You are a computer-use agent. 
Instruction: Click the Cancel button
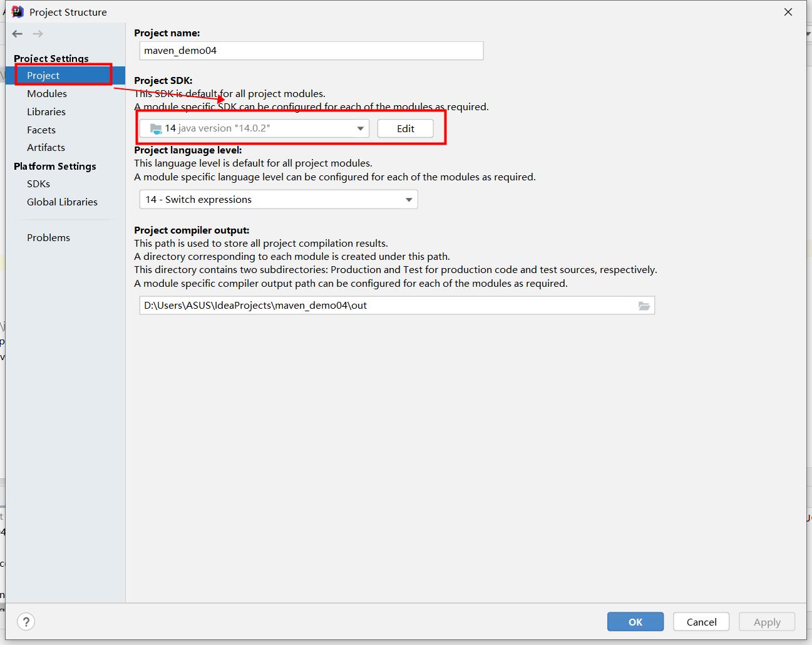click(701, 622)
